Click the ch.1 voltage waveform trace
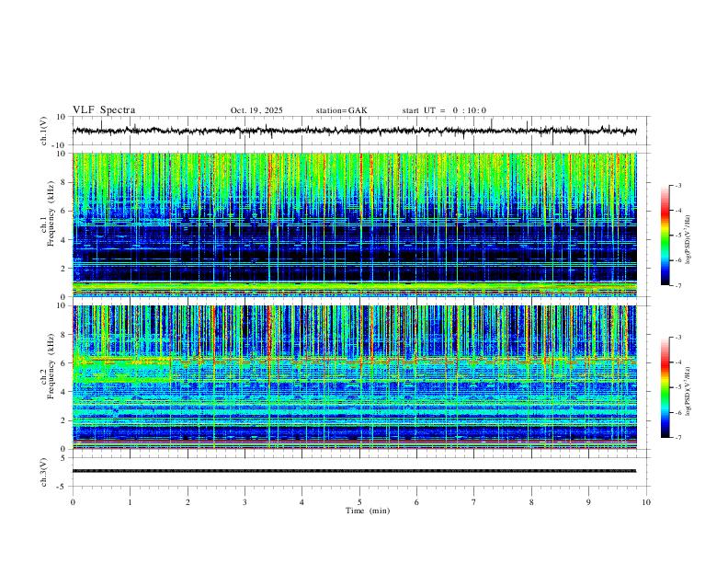 click(x=354, y=131)
